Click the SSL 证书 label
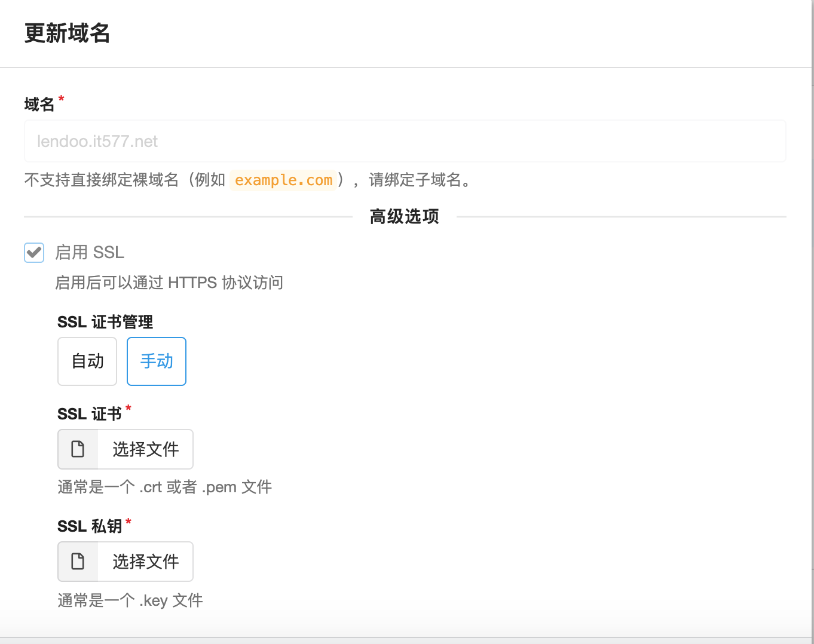This screenshot has width=814, height=644. point(90,414)
